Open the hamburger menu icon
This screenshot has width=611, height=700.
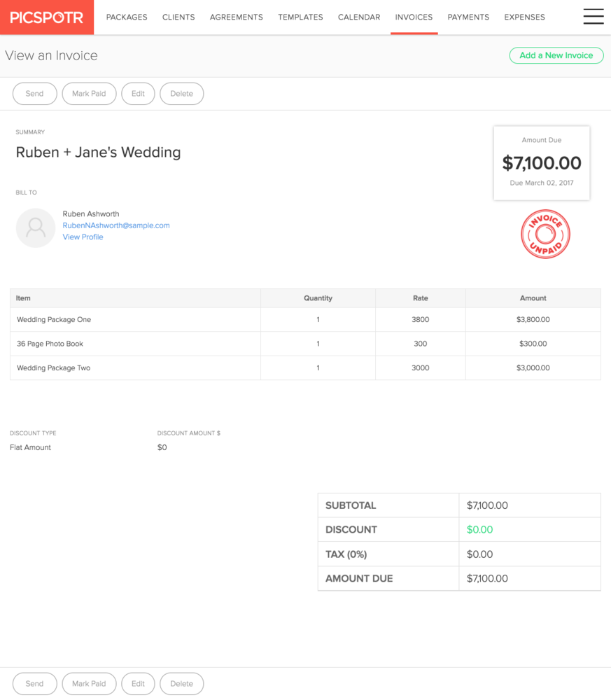coord(593,17)
